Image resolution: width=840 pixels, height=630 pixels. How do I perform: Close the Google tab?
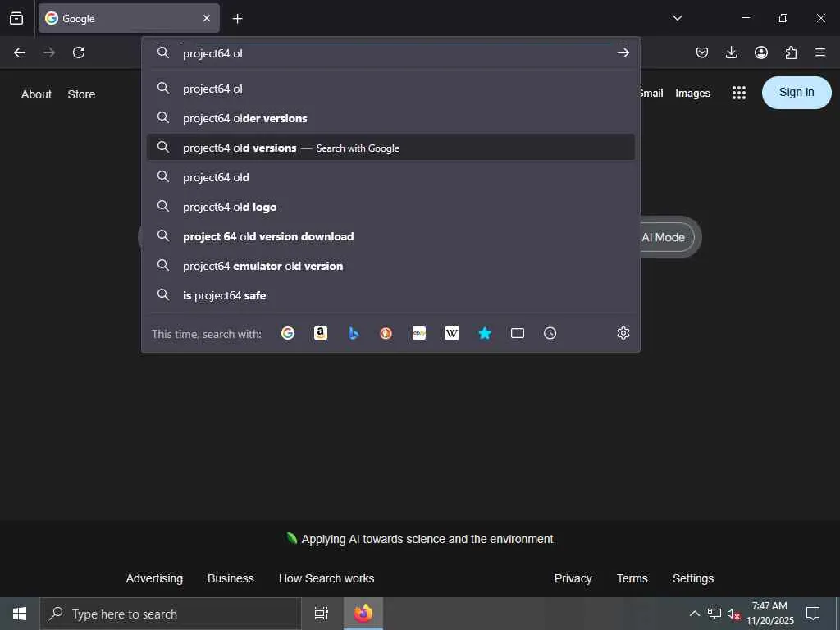(207, 18)
